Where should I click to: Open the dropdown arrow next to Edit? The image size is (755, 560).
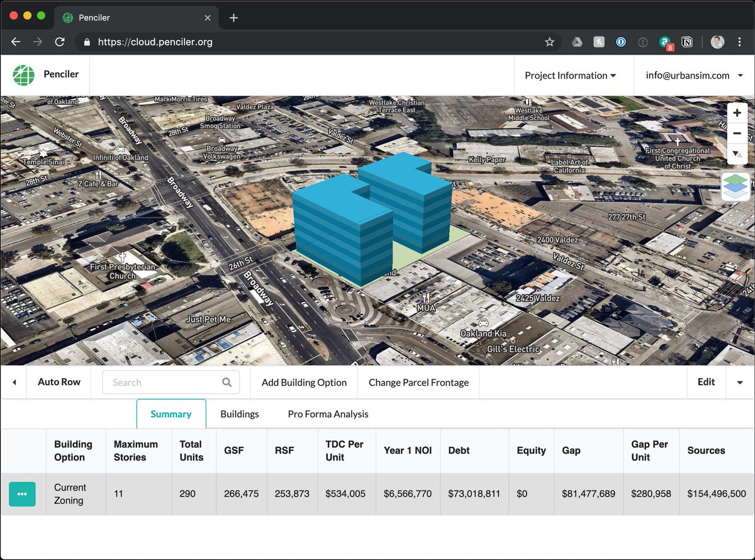pyautogui.click(x=741, y=383)
